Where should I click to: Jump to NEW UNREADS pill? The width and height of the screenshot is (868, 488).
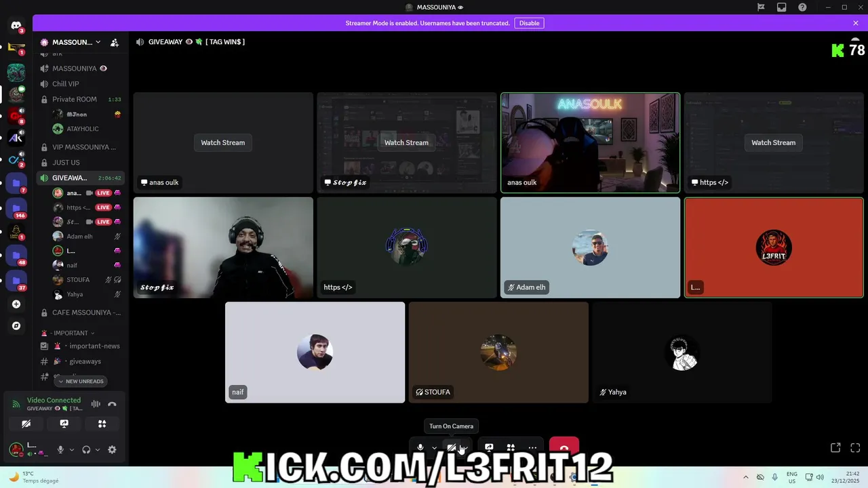81,381
